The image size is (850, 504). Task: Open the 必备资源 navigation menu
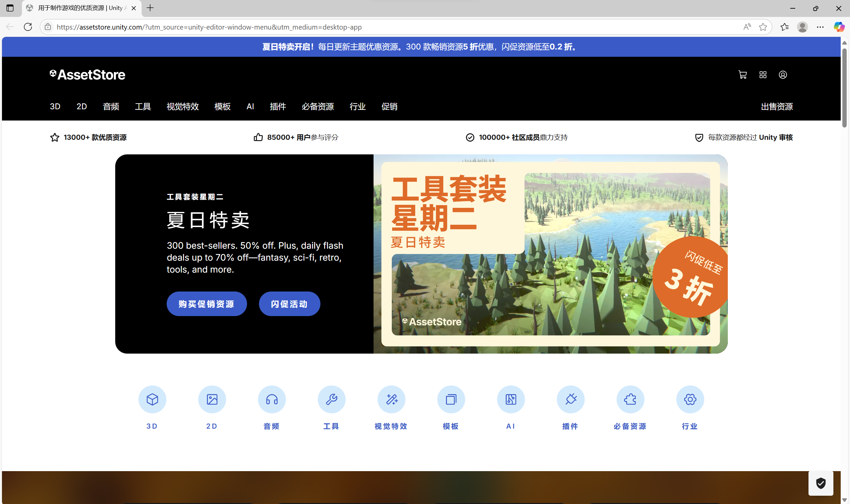coord(317,107)
